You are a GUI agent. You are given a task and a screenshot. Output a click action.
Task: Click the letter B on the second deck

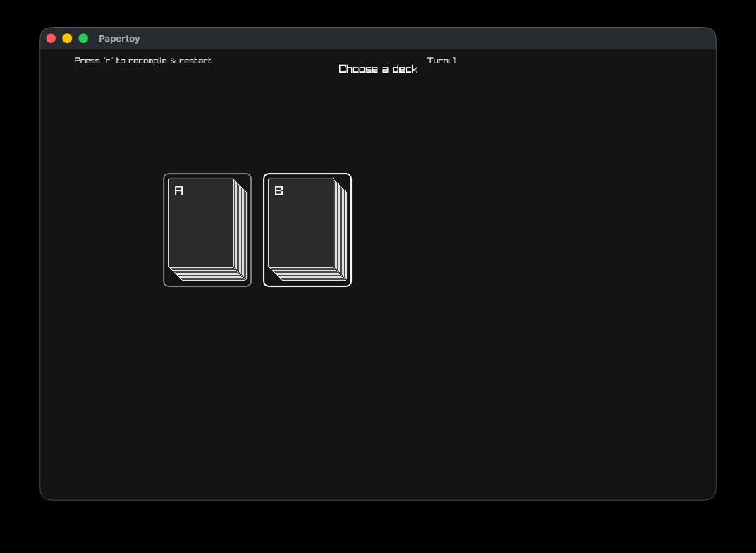(x=279, y=190)
